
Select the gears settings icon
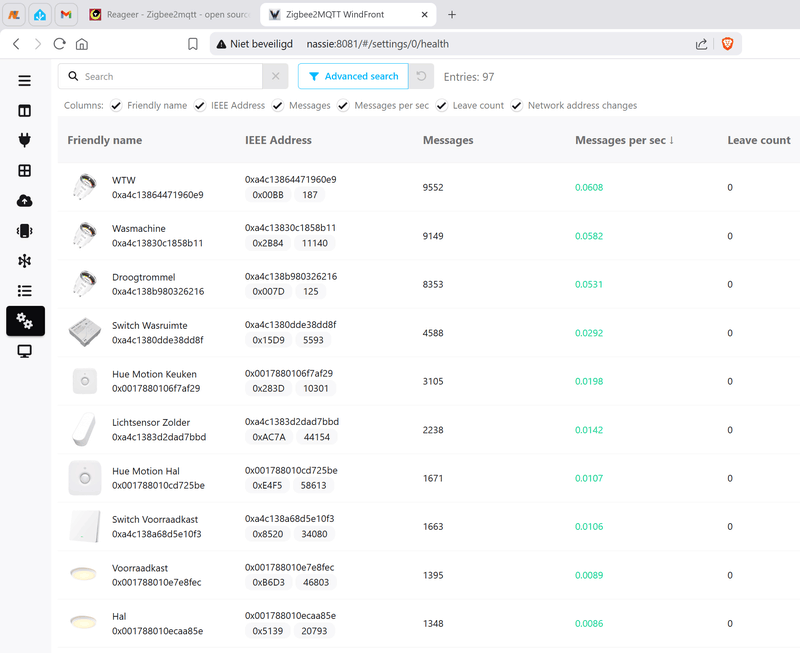(x=25, y=321)
